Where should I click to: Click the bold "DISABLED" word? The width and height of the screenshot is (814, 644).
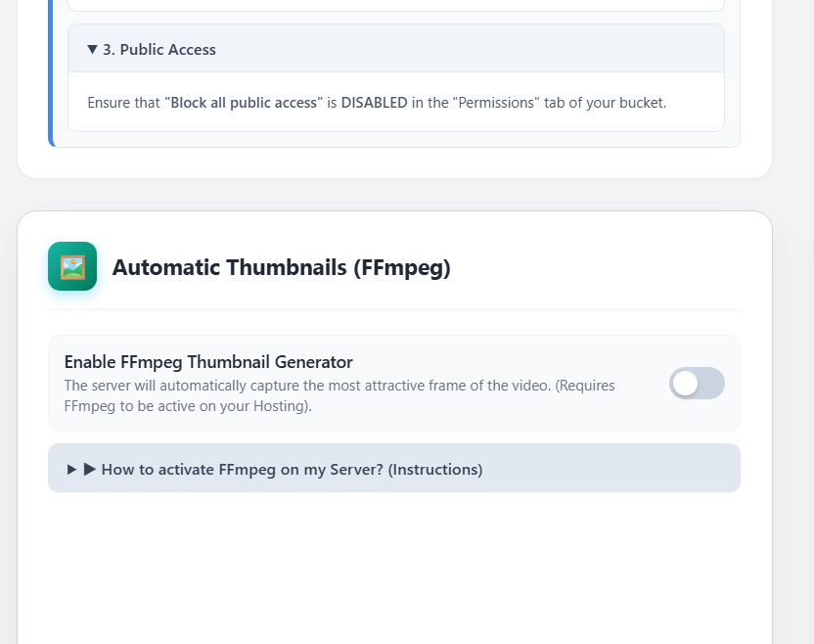[374, 103]
